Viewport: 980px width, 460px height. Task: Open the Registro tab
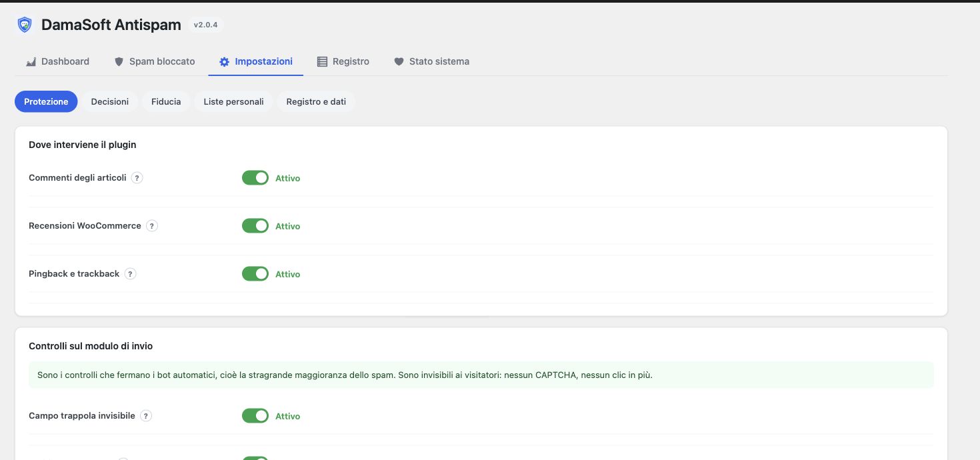click(x=343, y=61)
